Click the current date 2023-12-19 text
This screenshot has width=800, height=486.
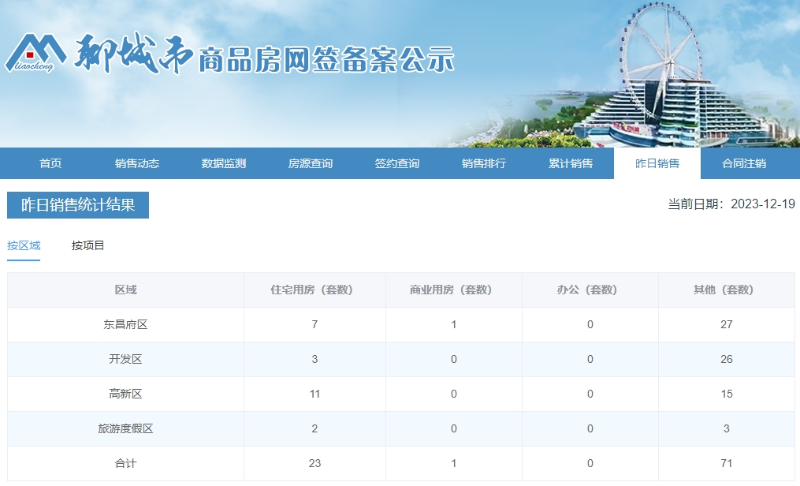pyautogui.click(x=762, y=204)
